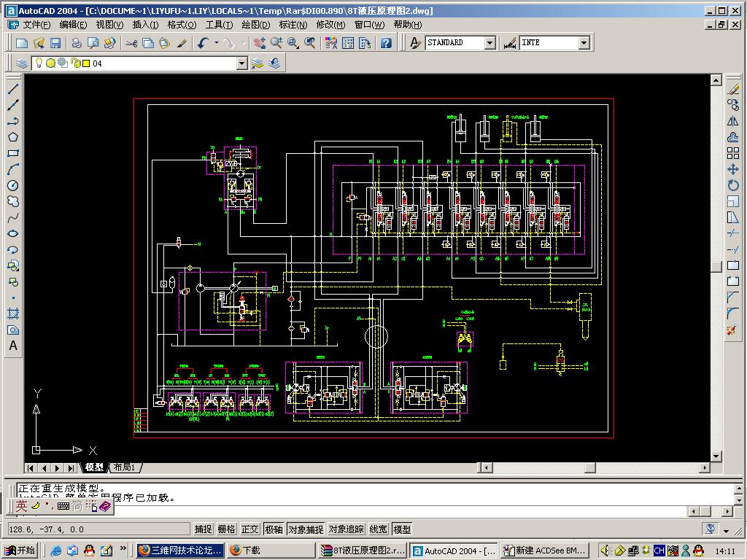The height and width of the screenshot is (560, 747).
Task: Click the Undo arrow icon
Action: click(204, 43)
